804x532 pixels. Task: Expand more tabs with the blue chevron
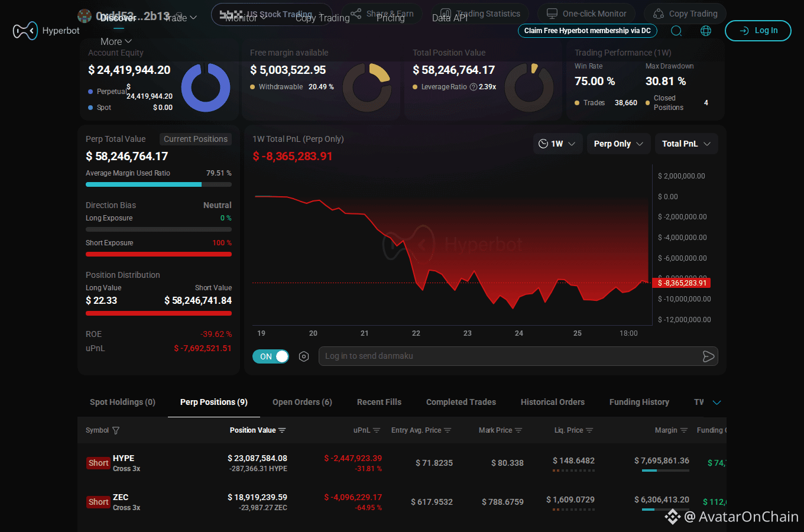click(x=717, y=403)
